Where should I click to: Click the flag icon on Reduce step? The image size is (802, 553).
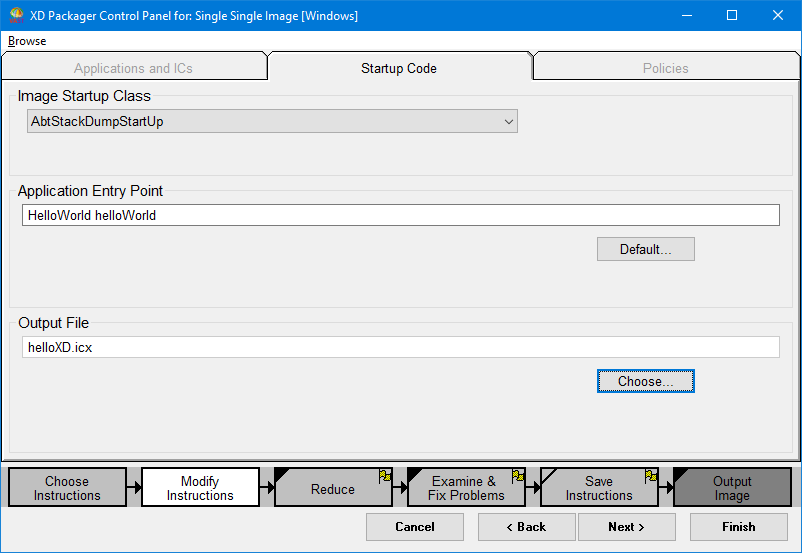(x=385, y=476)
